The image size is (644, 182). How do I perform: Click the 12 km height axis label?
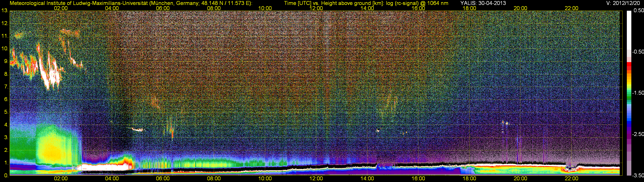tap(5, 23)
